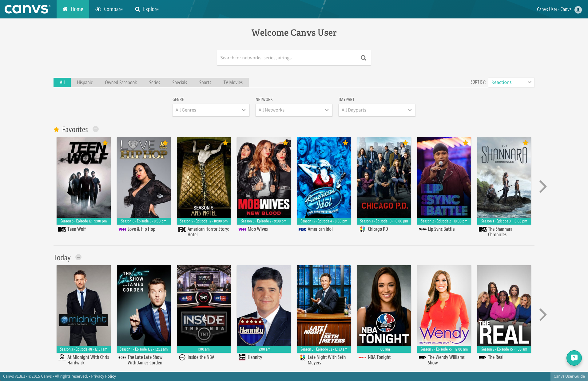Click the MTV logo beside The Shannara Chronicles

(x=483, y=229)
